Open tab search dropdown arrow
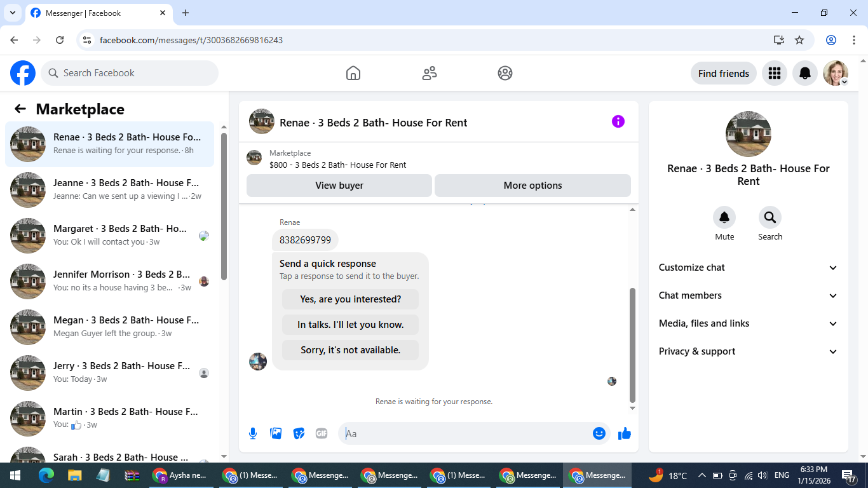The image size is (868, 488). coord(12,13)
